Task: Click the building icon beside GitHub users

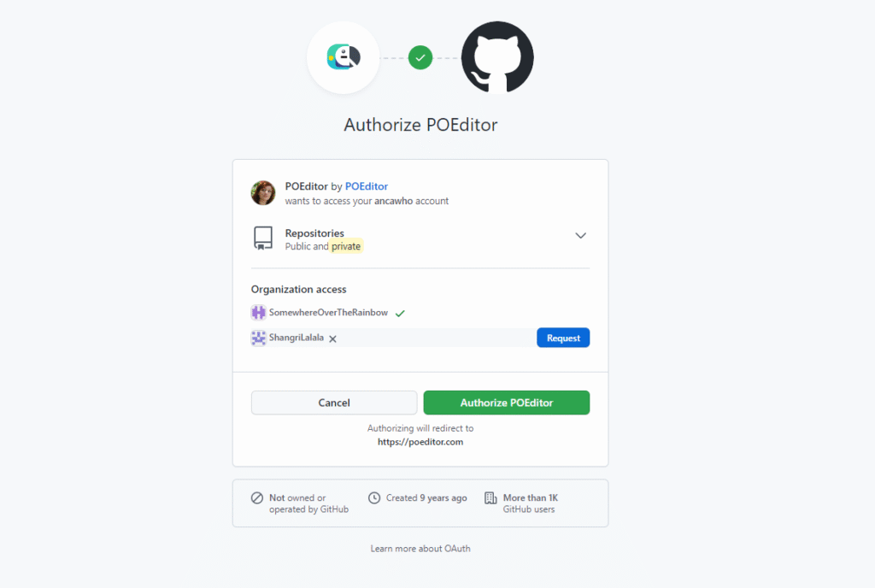Action: coord(490,497)
